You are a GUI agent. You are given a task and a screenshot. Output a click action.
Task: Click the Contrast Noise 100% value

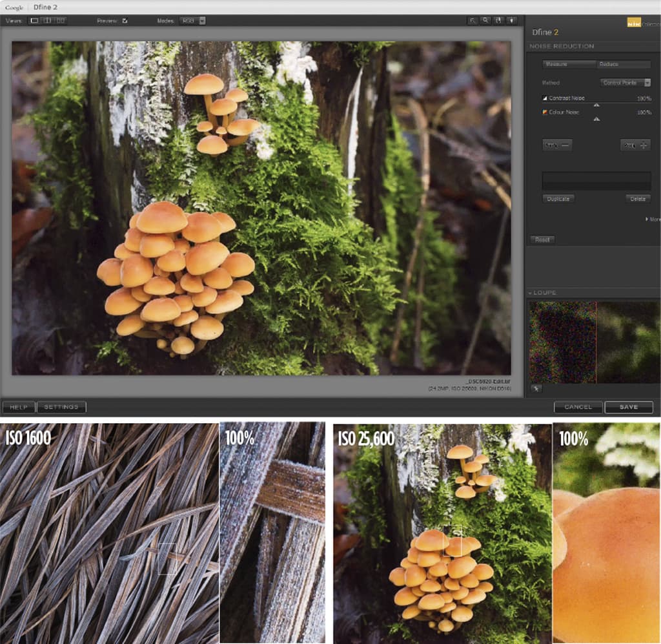click(644, 99)
